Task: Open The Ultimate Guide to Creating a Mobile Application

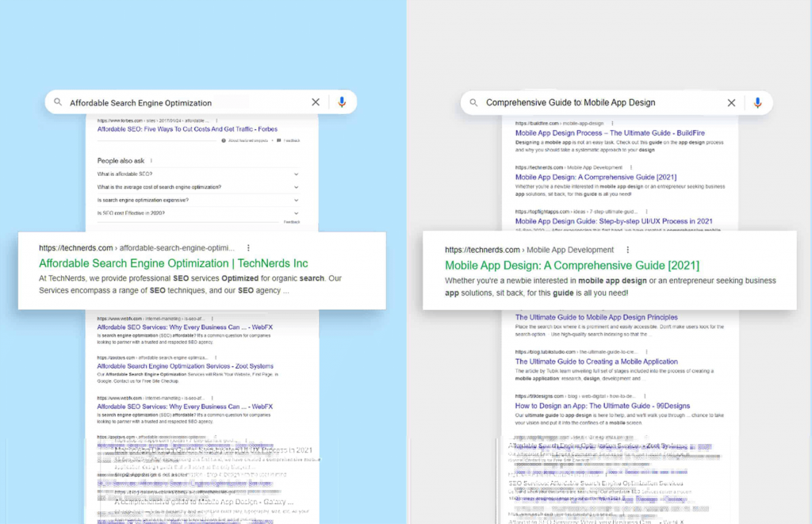Action: (x=596, y=361)
